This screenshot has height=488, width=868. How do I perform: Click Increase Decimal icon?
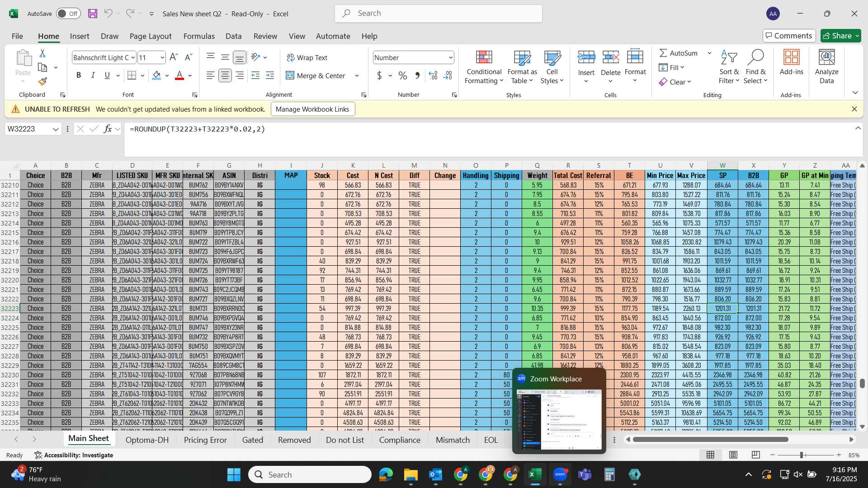(433, 75)
